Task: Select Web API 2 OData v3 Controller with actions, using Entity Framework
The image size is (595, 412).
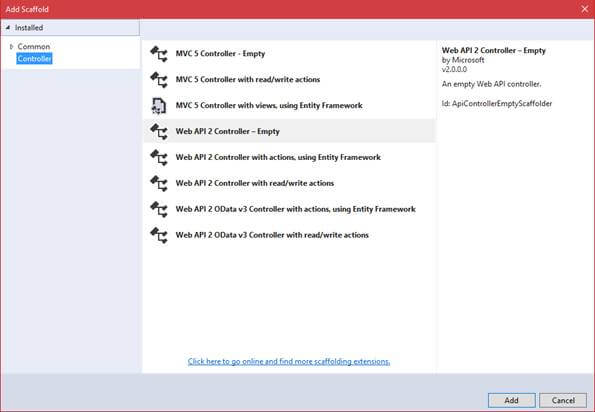Action: click(290, 209)
